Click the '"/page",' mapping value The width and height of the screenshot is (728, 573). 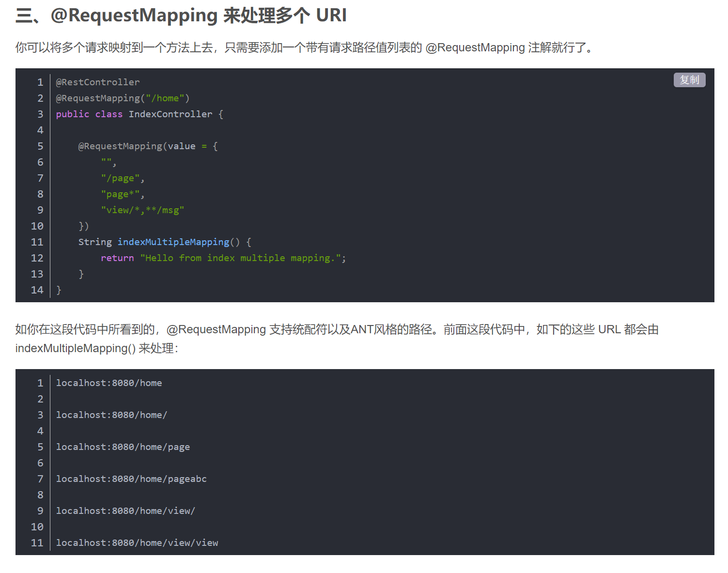pyautogui.click(x=123, y=178)
